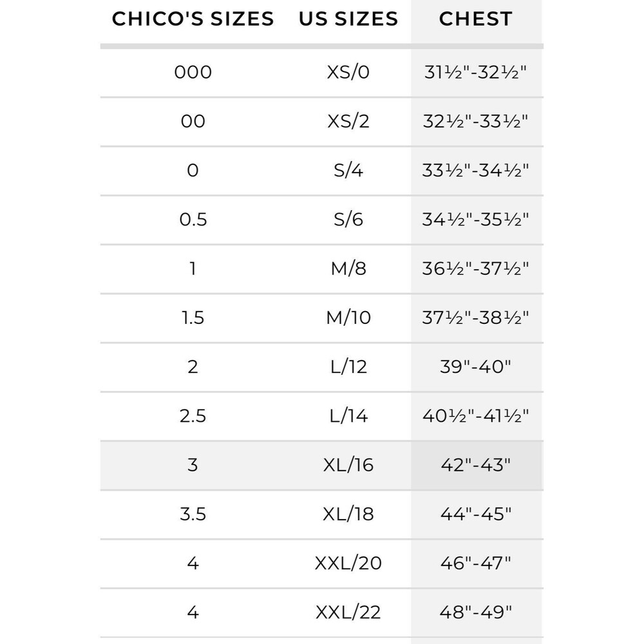Select the XXL/20 US size
Image resolution: width=644 pixels, height=644 pixels.
click(x=348, y=563)
